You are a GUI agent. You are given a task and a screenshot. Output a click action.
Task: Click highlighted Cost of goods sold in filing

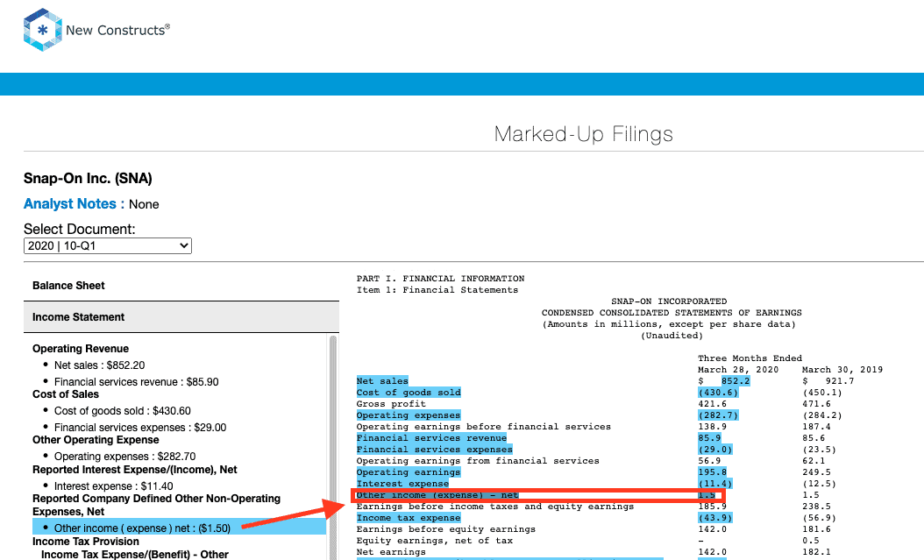[409, 393]
